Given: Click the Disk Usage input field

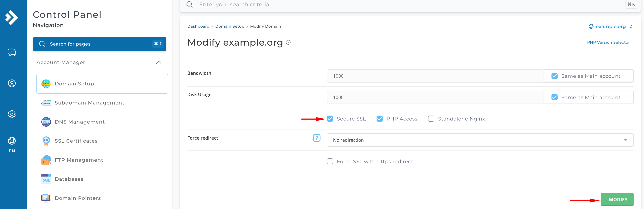Looking at the screenshot, I should coord(435,97).
